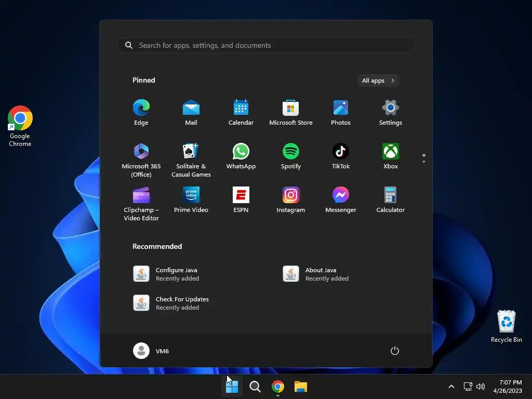Image resolution: width=532 pixels, height=399 pixels.
Task: Select the Google Chrome desktop shortcut
Action: pos(20,126)
